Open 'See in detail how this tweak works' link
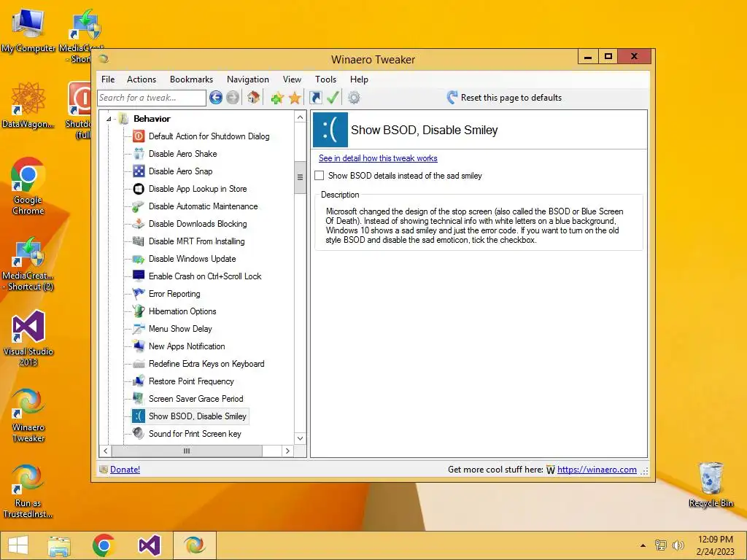This screenshot has width=747, height=560. [378, 158]
